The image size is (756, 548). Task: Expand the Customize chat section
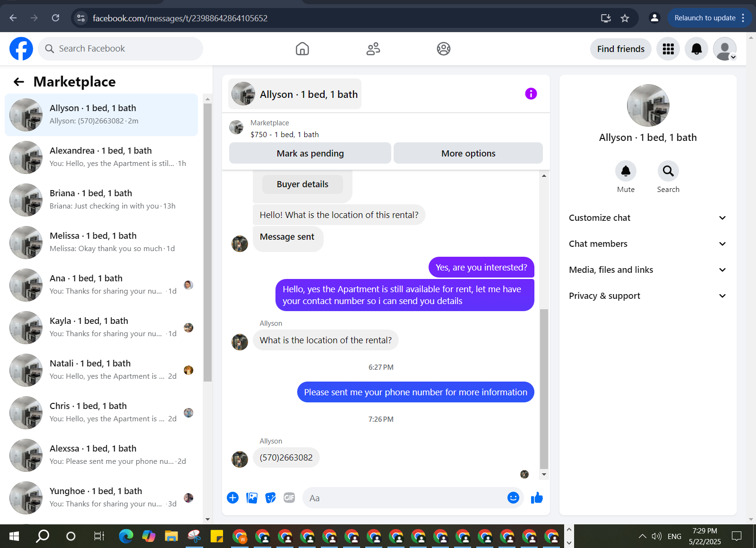(x=648, y=218)
